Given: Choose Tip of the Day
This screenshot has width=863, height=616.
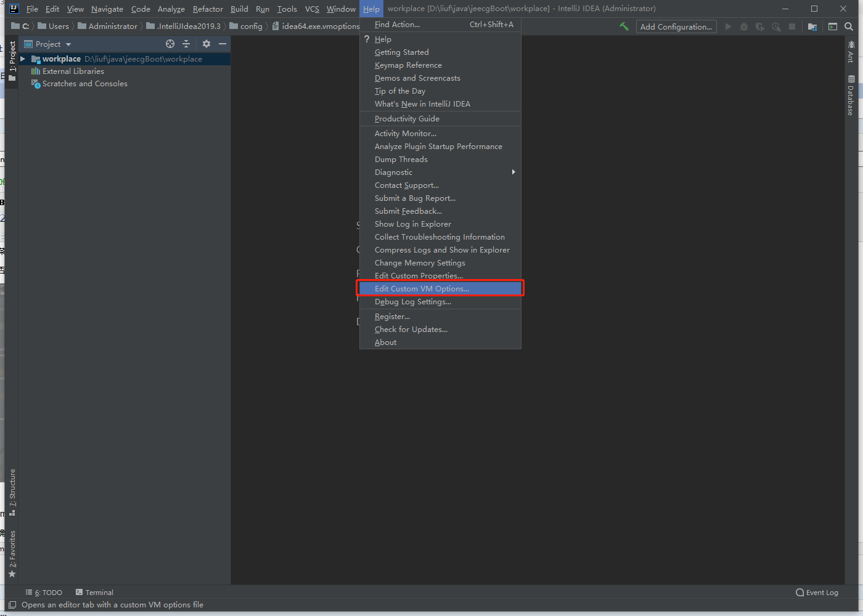Looking at the screenshot, I should click(x=440, y=91).
